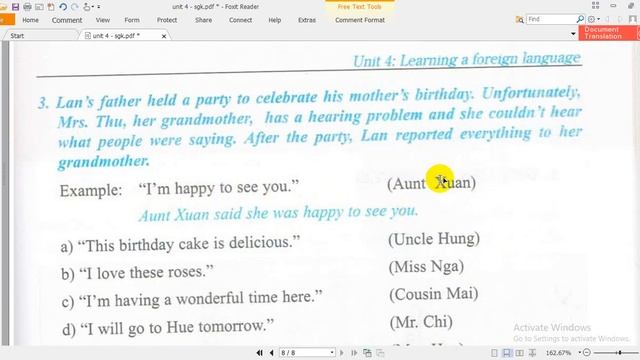
Task: Click sentence "I'm having a wonderful time here."
Action: coord(200,300)
